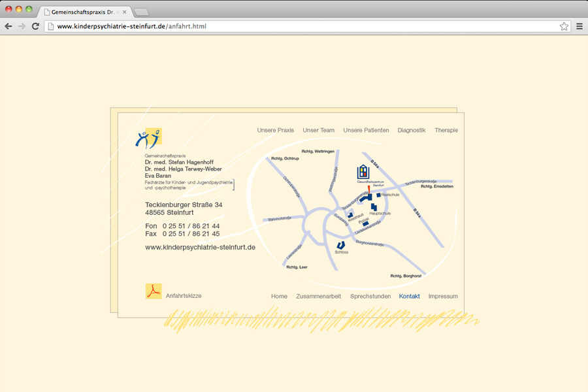Viewport: 588px width, 392px height.
Task: View the Sprechstunden page
Action: (x=370, y=296)
